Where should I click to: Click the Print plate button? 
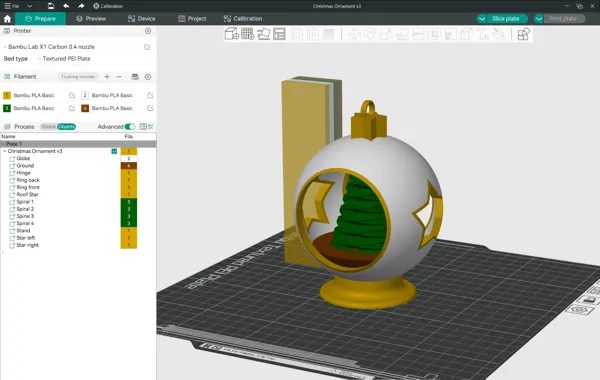click(x=563, y=19)
